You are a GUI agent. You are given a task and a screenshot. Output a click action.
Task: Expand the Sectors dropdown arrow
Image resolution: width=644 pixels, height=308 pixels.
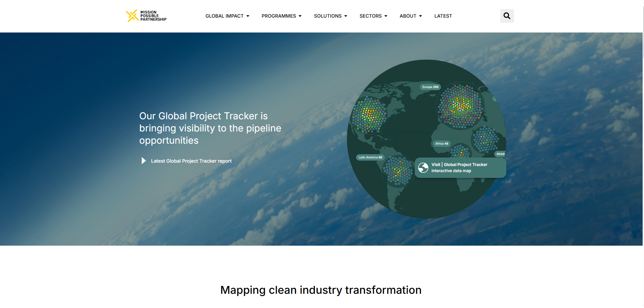(x=386, y=16)
